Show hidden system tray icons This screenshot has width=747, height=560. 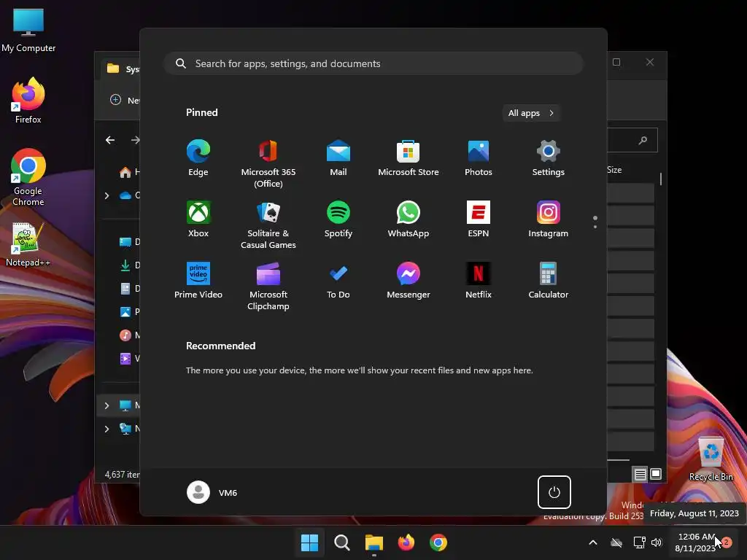pyautogui.click(x=593, y=542)
